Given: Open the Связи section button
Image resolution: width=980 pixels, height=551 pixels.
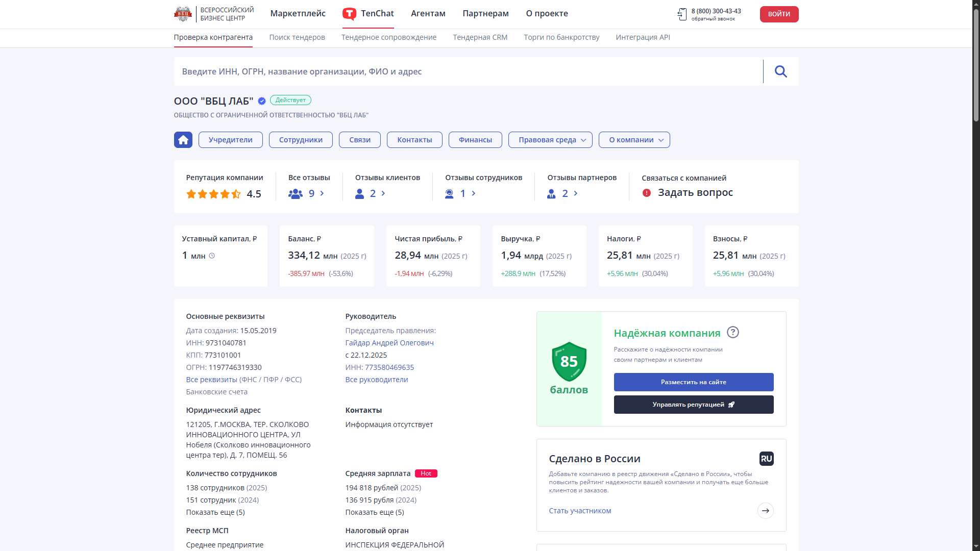Looking at the screenshot, I should (360, 140).
